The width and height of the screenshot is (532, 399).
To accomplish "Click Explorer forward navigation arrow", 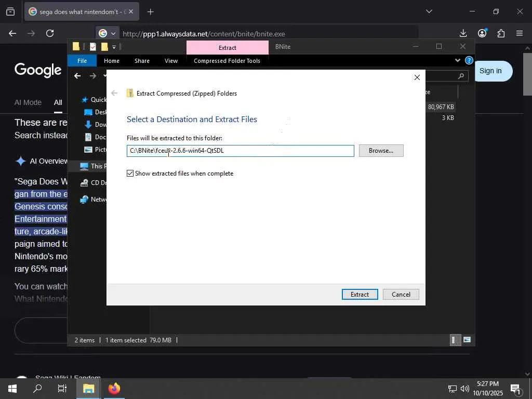I will click(x=92, y=76).
